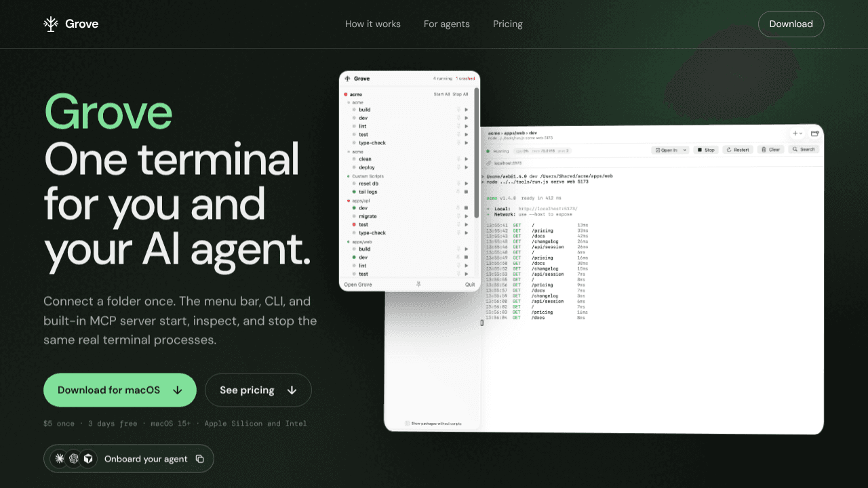
Task: Open Search in terminal toolbar
Action: [x=803, y=149]
